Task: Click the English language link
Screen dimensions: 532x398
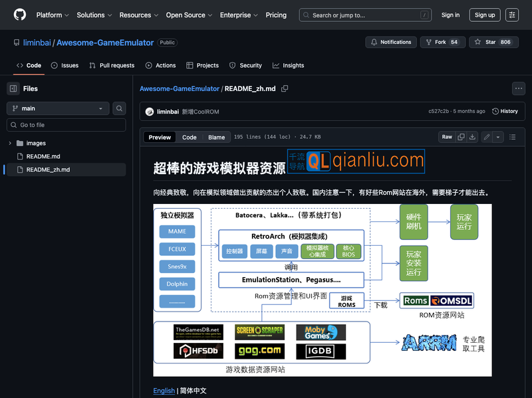Action: click(x=164, y=391)
